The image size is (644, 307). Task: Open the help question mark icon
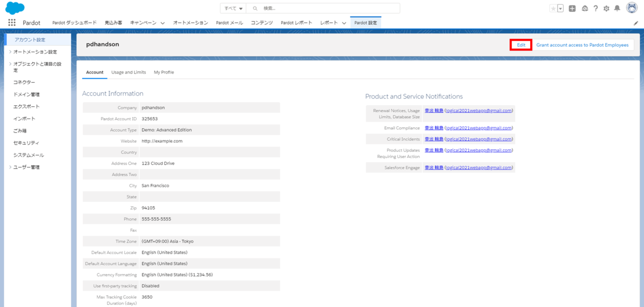[x=596, y=9]
